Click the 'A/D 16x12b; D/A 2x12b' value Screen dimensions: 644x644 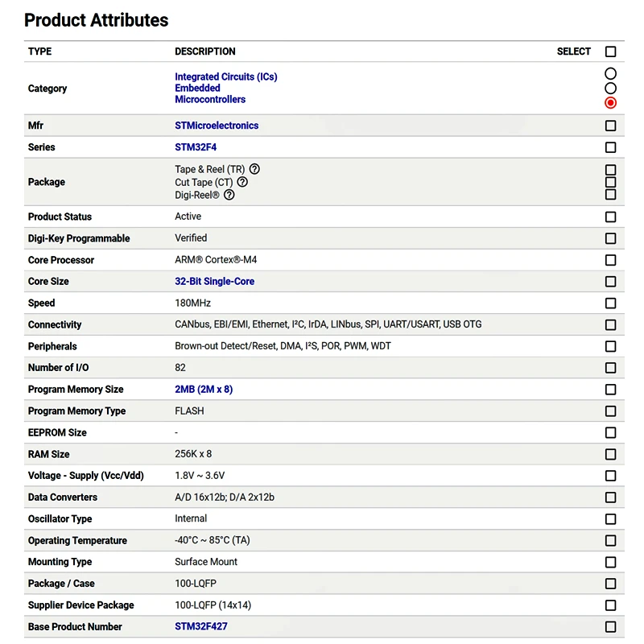pyautogui.click(x=225, y=497)
